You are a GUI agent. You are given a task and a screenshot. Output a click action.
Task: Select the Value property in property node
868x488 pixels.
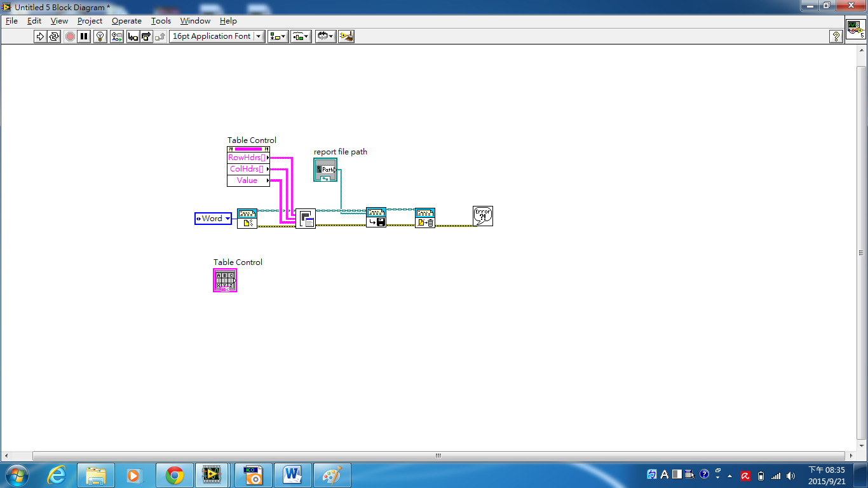(248, 180)
